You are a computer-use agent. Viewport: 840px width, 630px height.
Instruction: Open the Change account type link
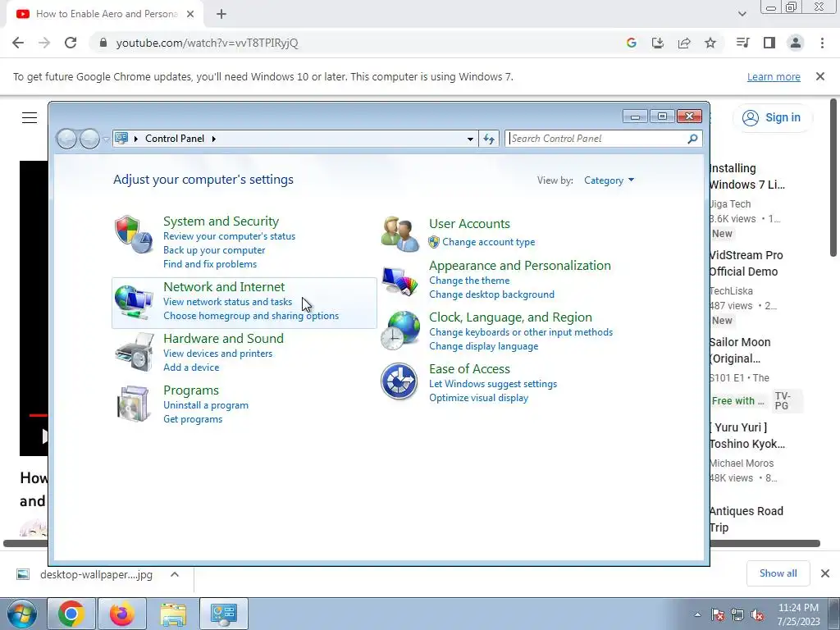click(x=489, y=242)
